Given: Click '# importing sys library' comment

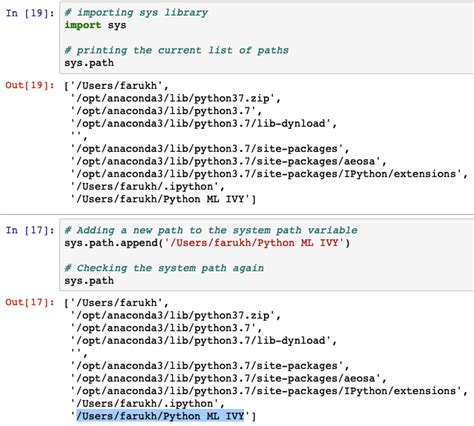Looking at the screenshot, I should 136,13.
